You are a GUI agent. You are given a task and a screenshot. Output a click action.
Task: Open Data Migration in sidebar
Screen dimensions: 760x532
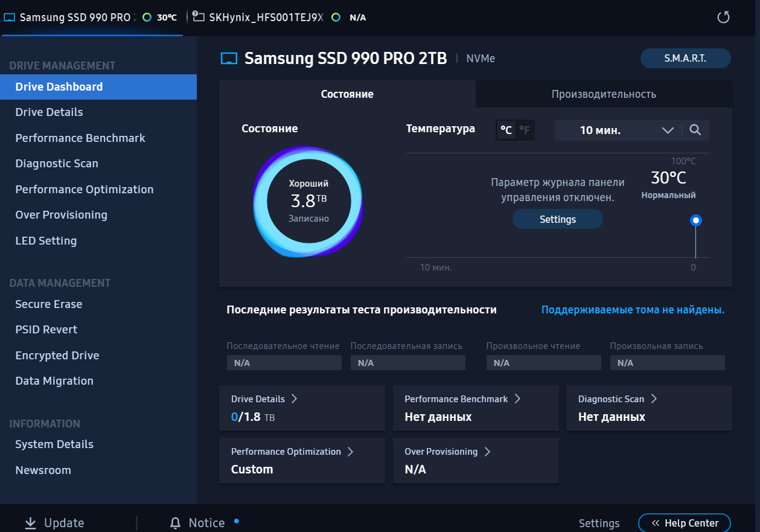click(x=98, y=381)
